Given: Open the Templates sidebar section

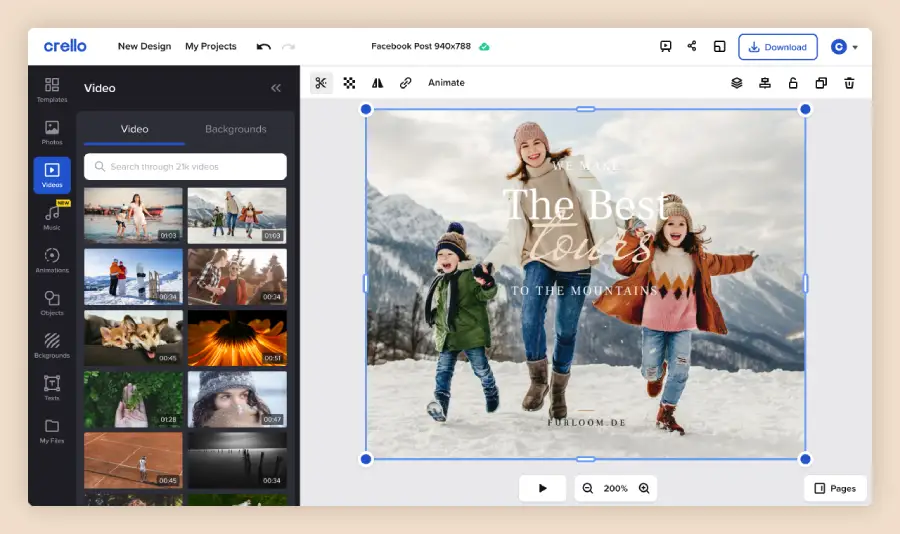Looking at the screenshot, I should tap(52, 90).
